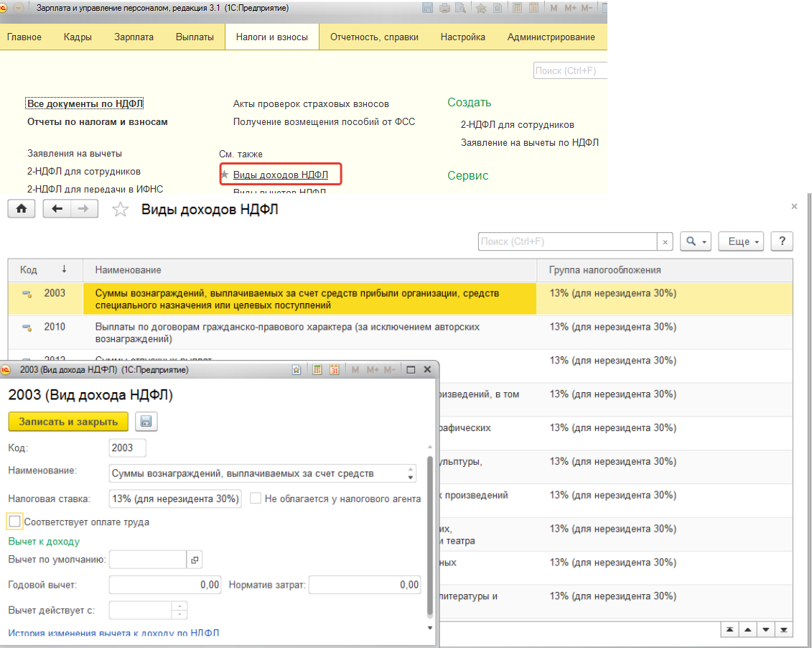Close the Виды доходов НДФЛ tab with the x
Screen dimensions: 812x648
[x=794, y=206]
